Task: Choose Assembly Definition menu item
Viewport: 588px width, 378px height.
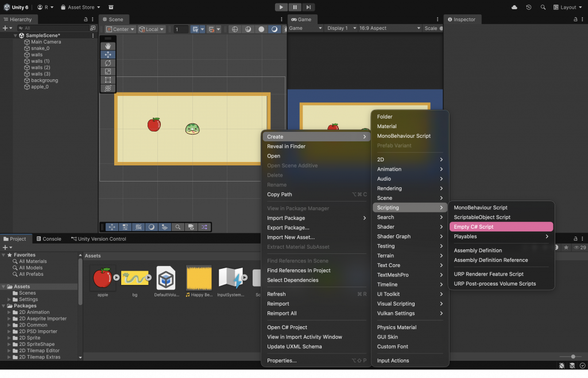Action: coord(501,250)
